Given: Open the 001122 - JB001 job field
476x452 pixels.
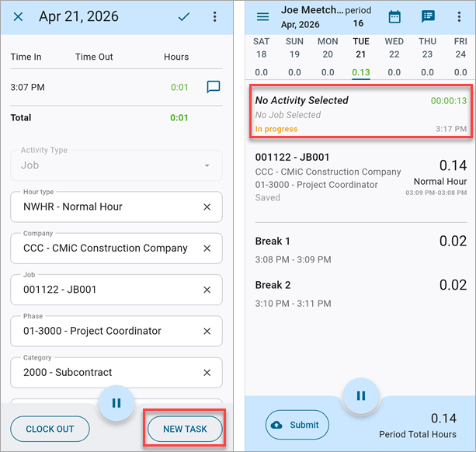Looking at the screenshot, I should coord(116,290).
